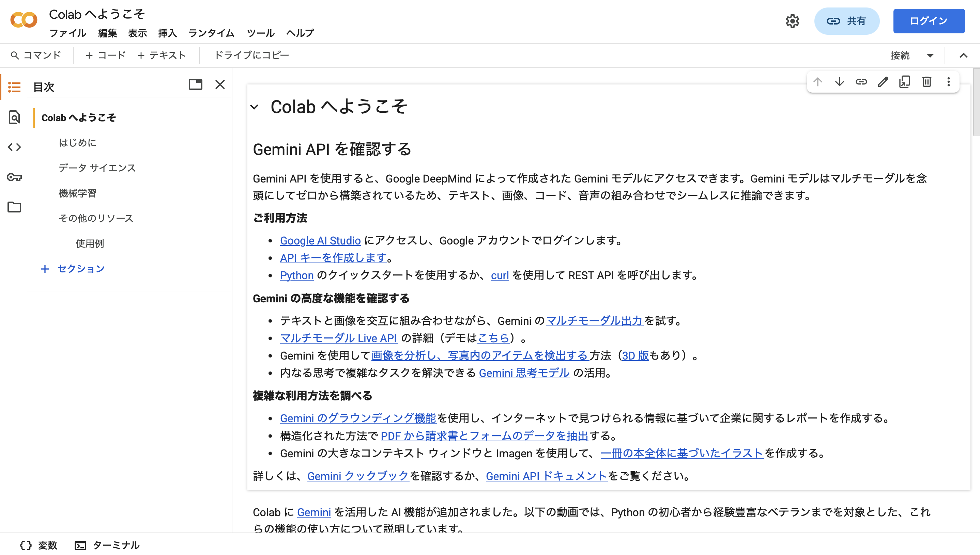The width and height of the screenshot is (980, 555).
Task: Select Colab へようこそ in table of contents
Action: coord(78,118)
